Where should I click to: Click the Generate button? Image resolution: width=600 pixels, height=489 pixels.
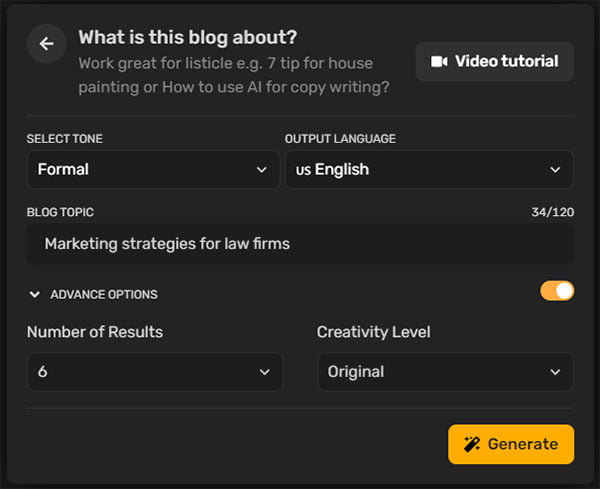[511, 444]
